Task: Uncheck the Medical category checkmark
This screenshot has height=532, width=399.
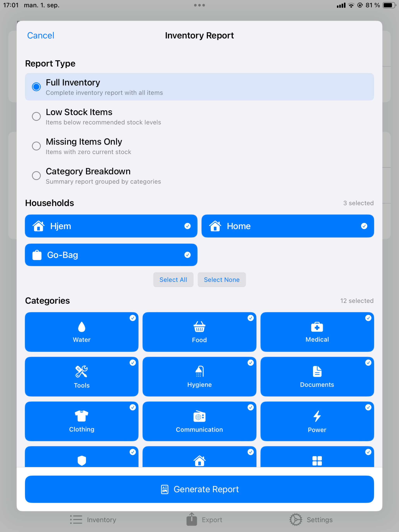Action: pyautogui.click(x=368, y=318)
